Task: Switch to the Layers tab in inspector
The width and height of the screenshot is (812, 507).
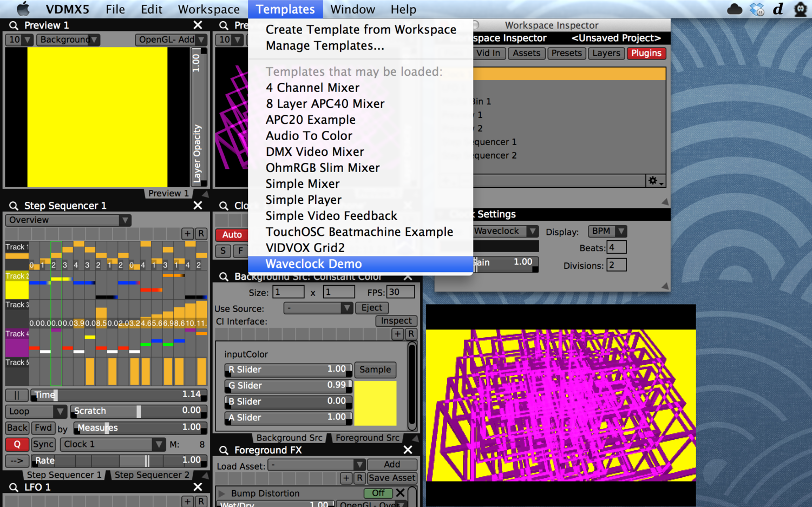Action: 606,53
